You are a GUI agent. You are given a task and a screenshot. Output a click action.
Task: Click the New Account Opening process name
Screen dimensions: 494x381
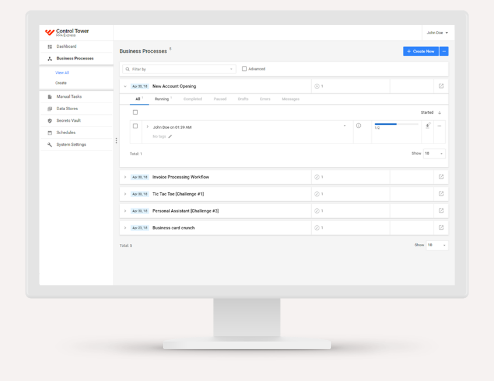[174, 86]
